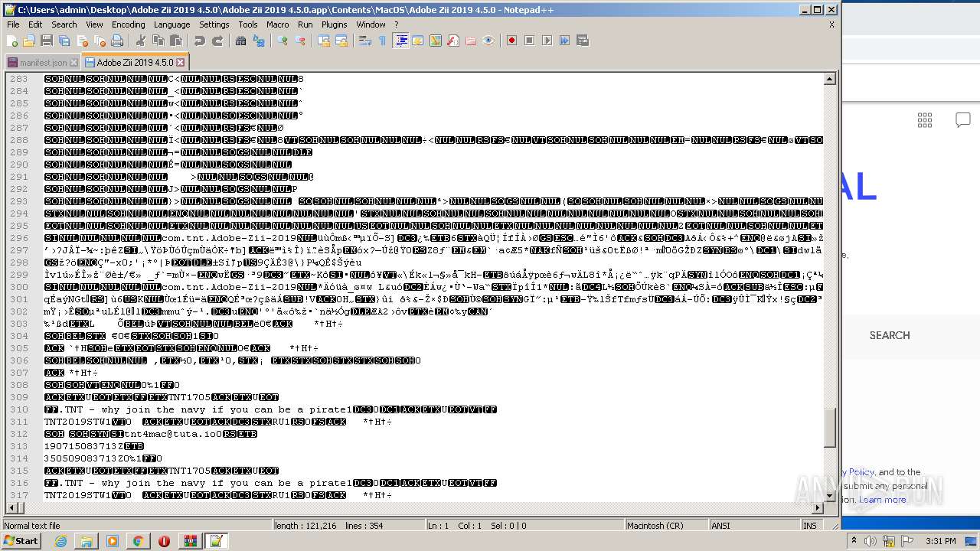Click vertical scrollbar up arrow
Viewport: 980px width, 551px height.
(x=830, y=79)
